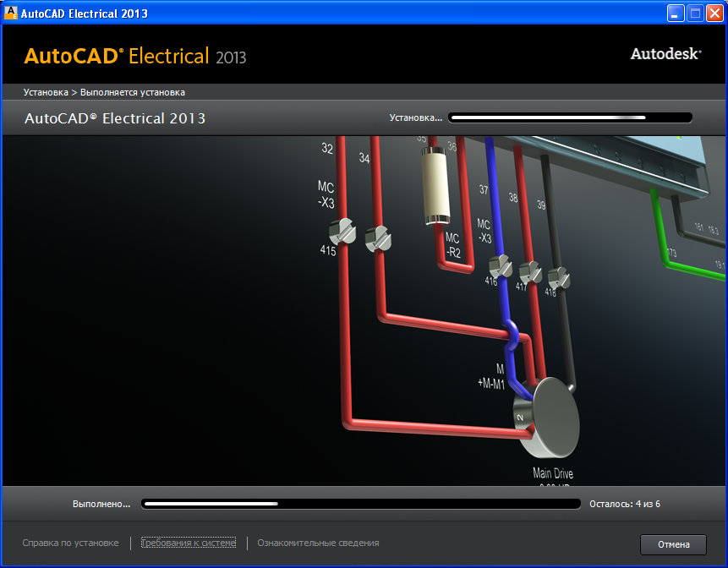728x568 pixels.
Task: Click the AutoCAD Electrical title bar icon
Action: 11,13
